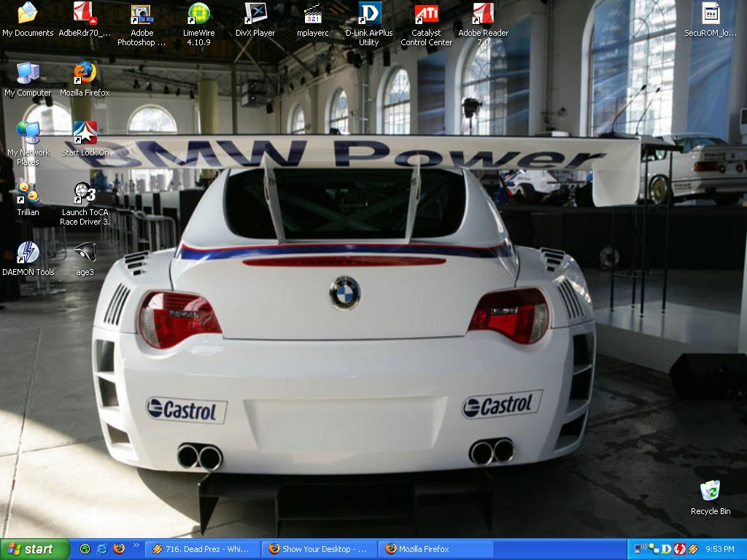
Task: Open D-Link AirPlus Utility shortcut
Action: [x=369, y=15]
